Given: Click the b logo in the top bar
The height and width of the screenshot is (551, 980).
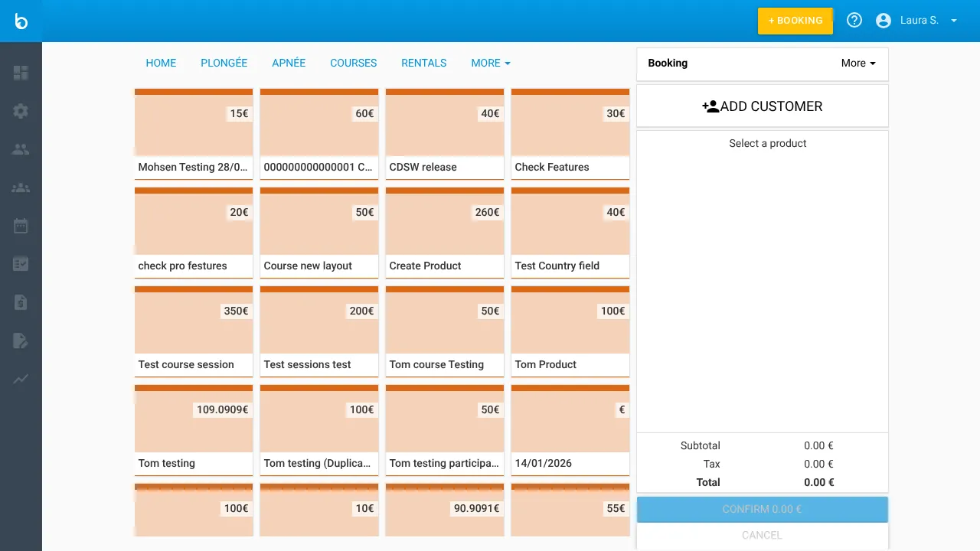Looking at the screenshot, I should point(20,21).
